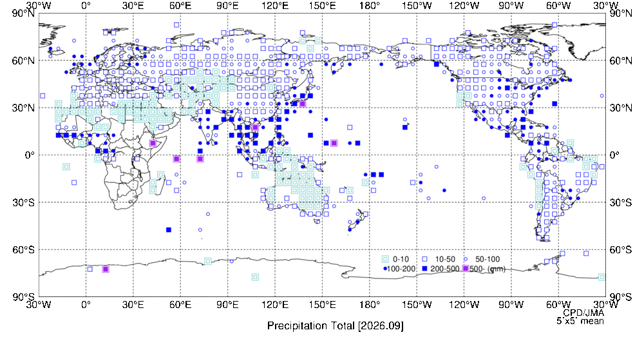Select the '100-200' legend label text

[401, 269]
